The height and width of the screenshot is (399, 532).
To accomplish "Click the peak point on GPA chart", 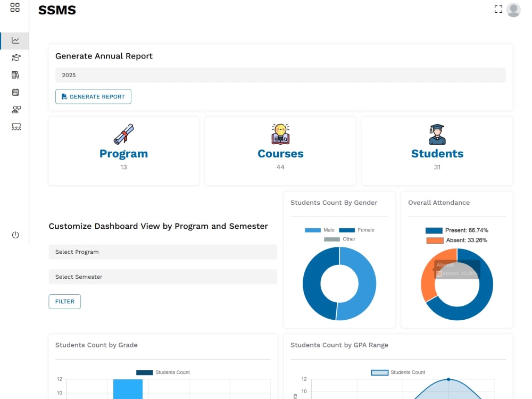I will pyautogui.click(x=448, y=379).
